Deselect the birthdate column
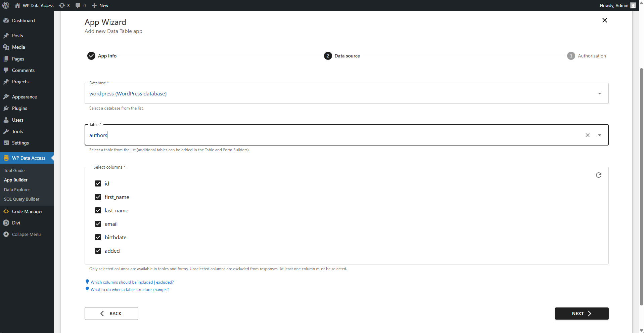644x333 pixels. [98, 237]
